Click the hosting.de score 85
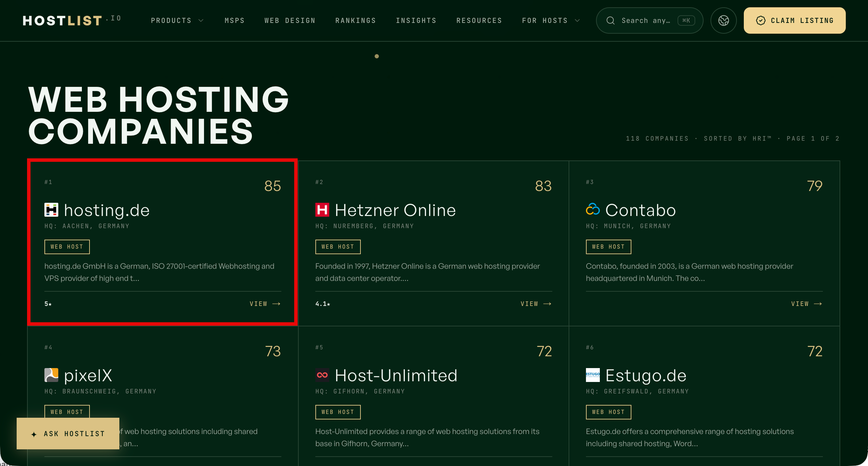Screen dimensions: 868x466 pyautogui.click(x=273, y=186)
